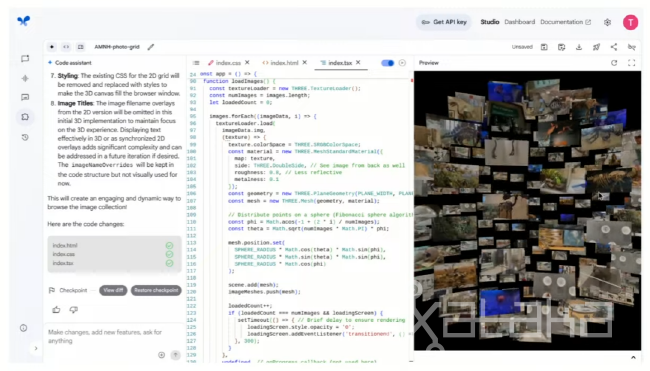This screenshot has width=650, height=371.
Task: Click the deploy rocket icon
Action: tap(596, 47)
